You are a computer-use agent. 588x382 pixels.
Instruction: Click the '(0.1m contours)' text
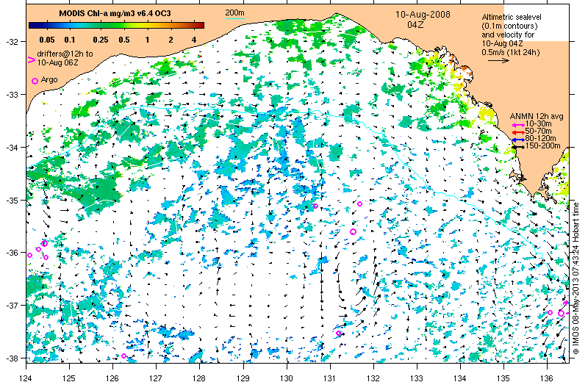coord(509,26)
